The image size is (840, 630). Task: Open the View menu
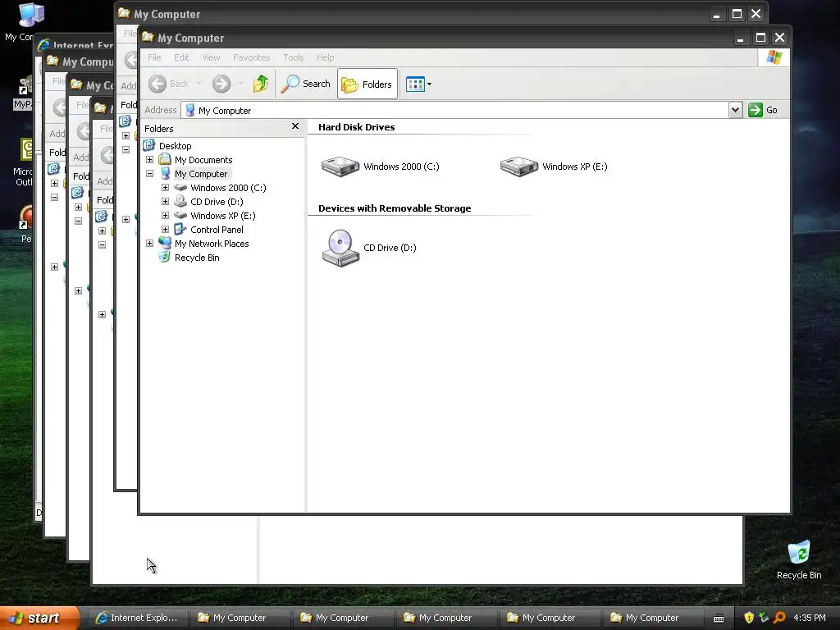[x=211, y=57]
